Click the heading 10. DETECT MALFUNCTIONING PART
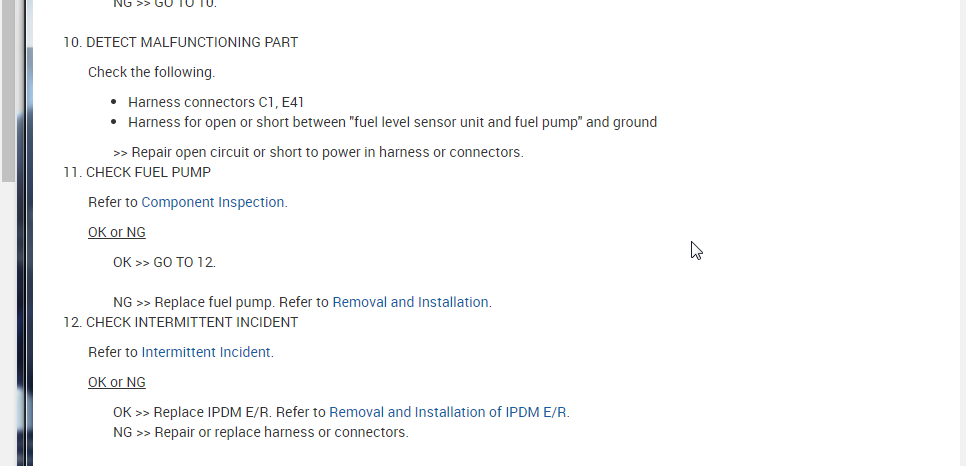 180,42
